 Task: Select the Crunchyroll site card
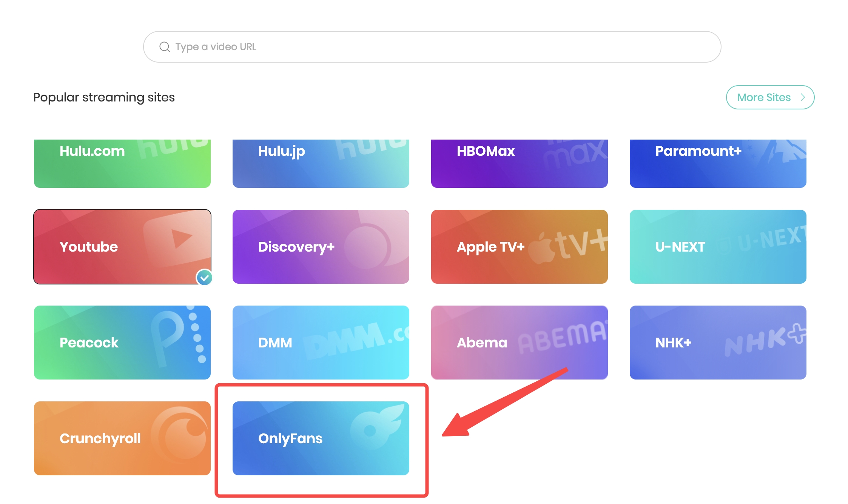pyautogui.click(x=122, y=438)
